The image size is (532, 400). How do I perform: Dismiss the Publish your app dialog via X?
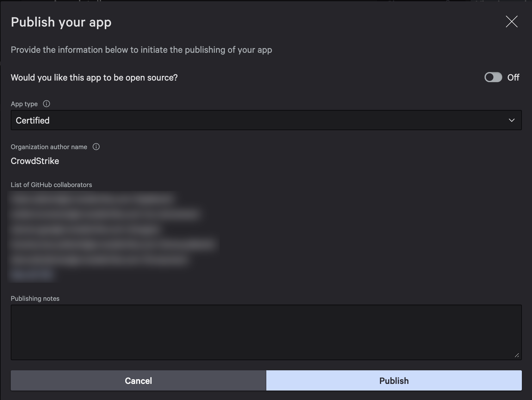pyautogui.click(x=512, y=22)
